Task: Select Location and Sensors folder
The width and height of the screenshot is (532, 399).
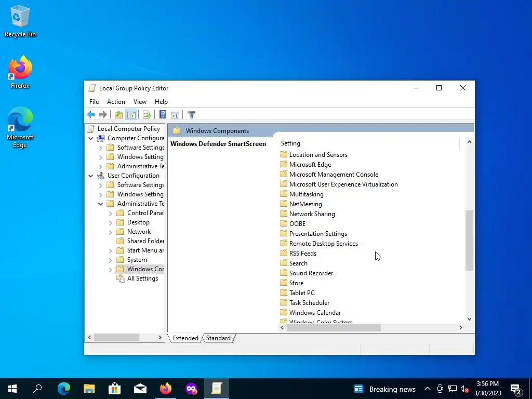Action: [318, 155]
